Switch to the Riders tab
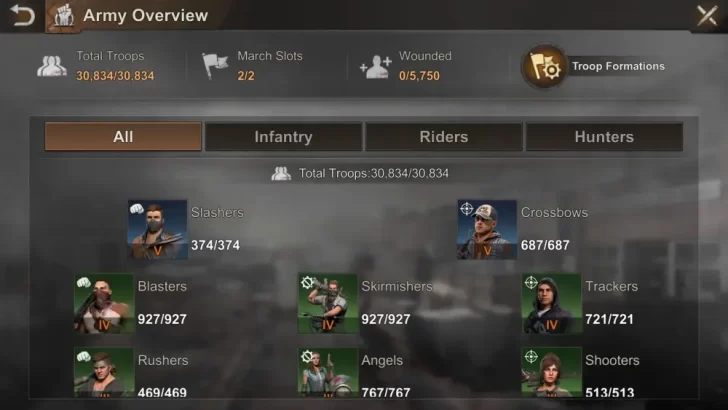 tap(444, 137)
